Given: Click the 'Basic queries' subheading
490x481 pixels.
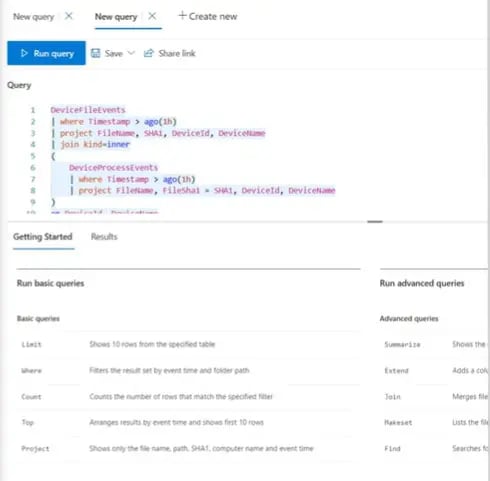Looking at the screenshot, I should pos(38,318).
